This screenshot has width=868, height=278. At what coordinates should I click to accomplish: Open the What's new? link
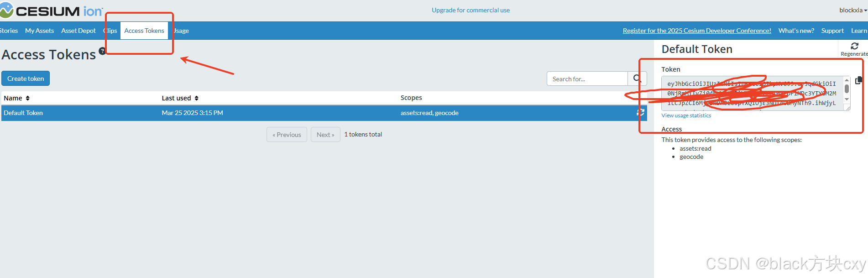coord(796,31)
